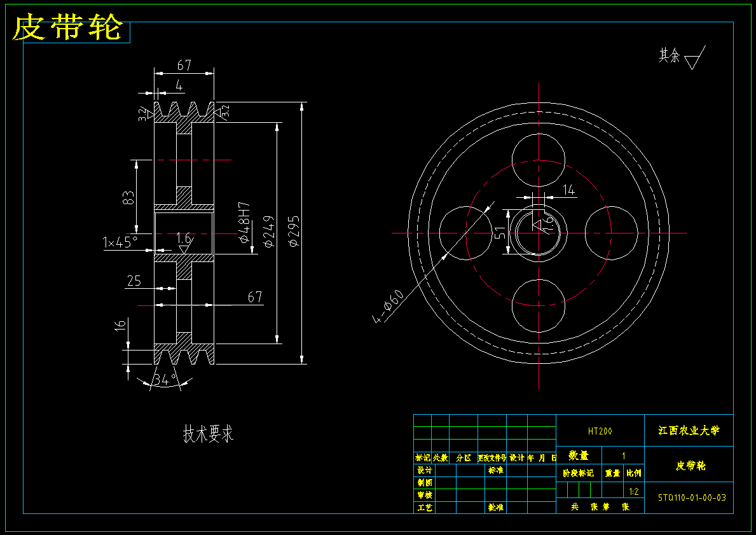756x535 pixels.
Task: Click the 14 keyway width dimension
Action: [x=569, y=190]
